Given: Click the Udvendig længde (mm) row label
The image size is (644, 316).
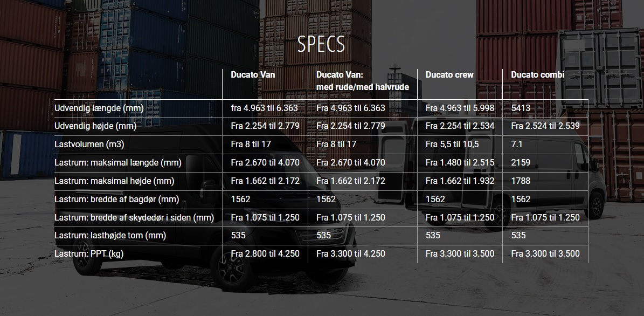Looking at the screenshot, I should pos(99,108).
